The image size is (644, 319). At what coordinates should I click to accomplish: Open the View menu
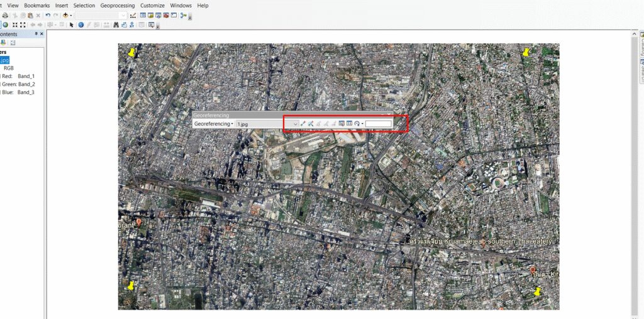click(13, 5)
